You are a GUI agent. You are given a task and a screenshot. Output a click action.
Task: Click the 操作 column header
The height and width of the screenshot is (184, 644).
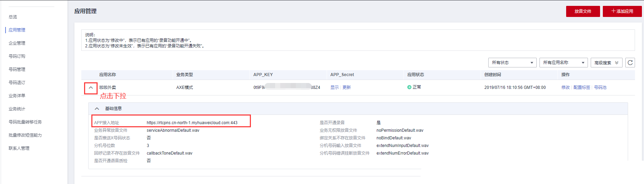[x=565, y=75]
